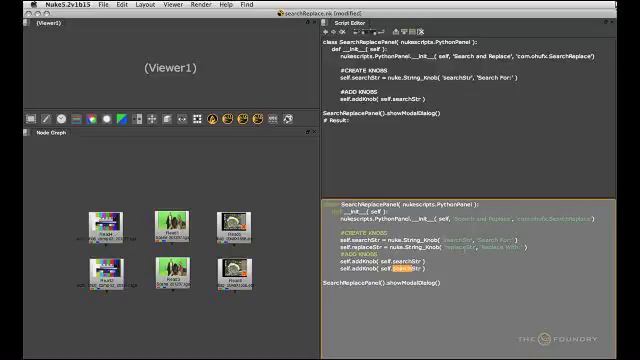Open the Viewer menu
Screen dimensions: 640x360
[173, 4]
